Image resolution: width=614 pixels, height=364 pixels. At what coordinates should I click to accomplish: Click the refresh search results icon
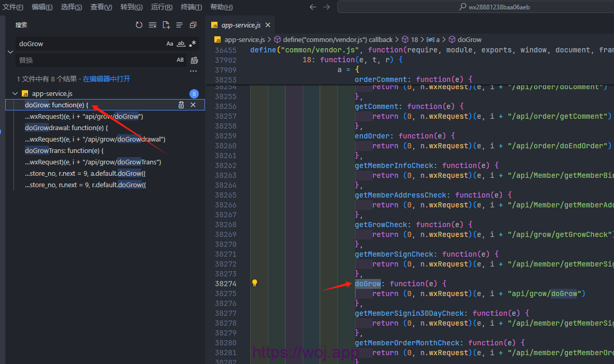(139, 25)
